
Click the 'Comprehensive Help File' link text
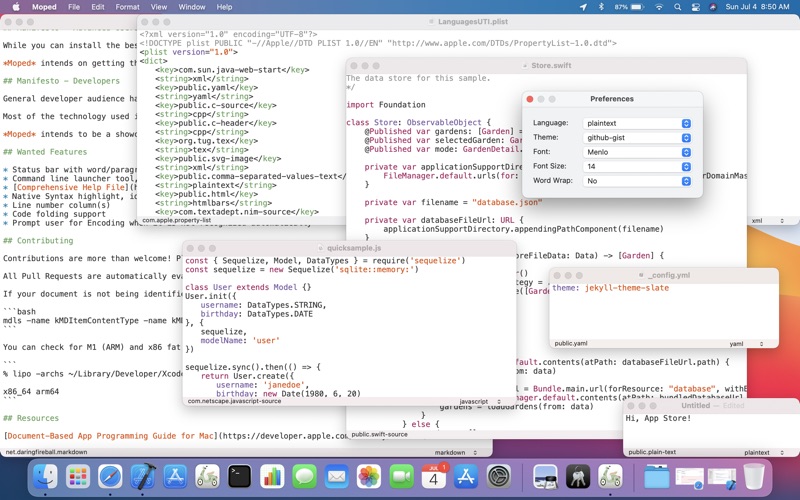click(x=71, y=187)
